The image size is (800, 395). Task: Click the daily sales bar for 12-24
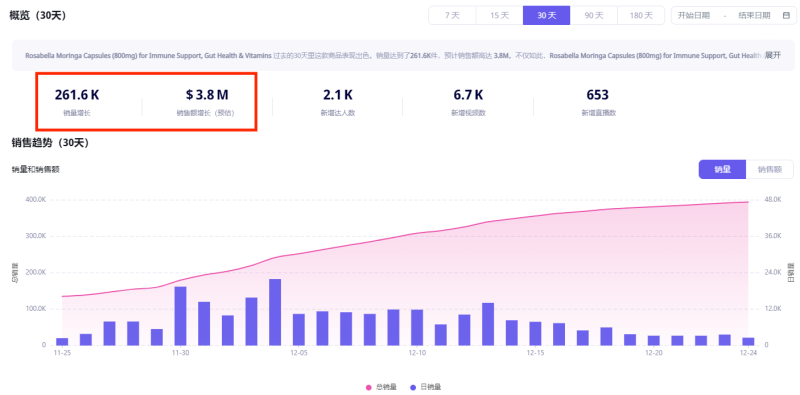tap(748, 341)
